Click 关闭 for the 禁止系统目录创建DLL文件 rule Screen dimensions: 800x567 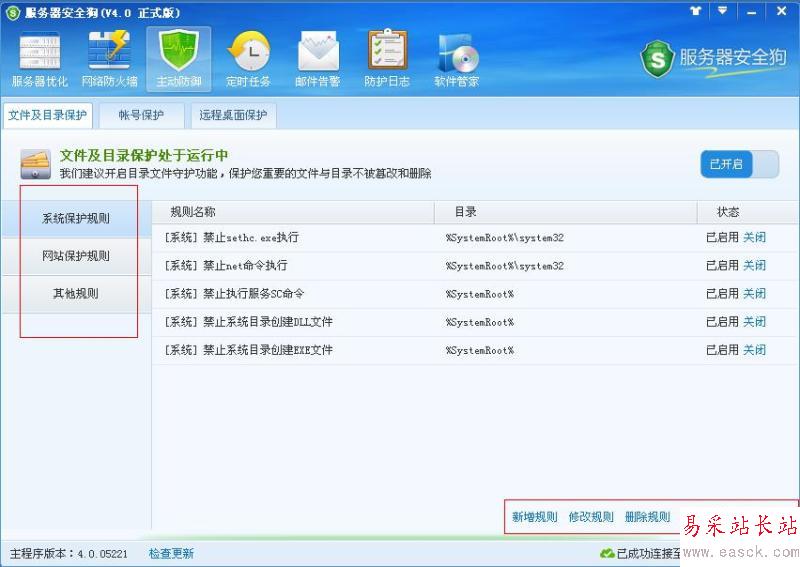(x=754, y=322)
